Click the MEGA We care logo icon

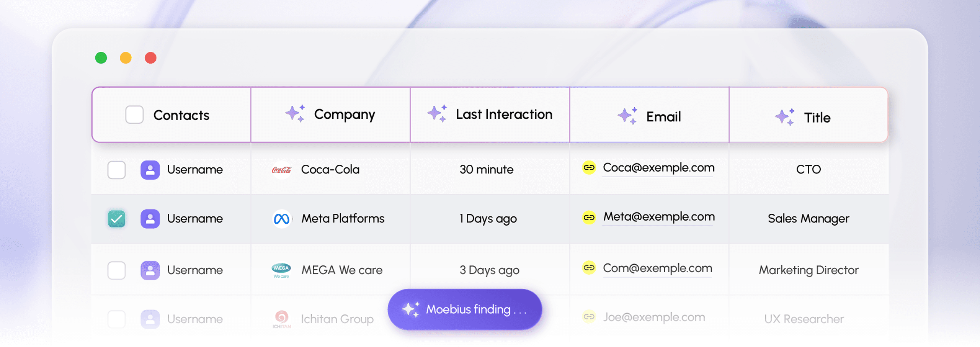click(x=281, y=270)
